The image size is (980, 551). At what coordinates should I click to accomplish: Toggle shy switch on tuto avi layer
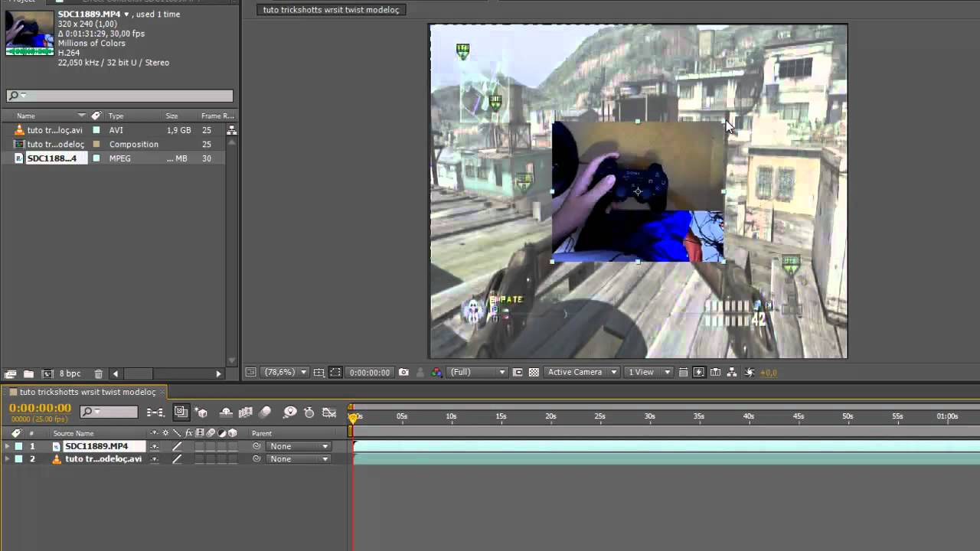click(x=155, y=459)
